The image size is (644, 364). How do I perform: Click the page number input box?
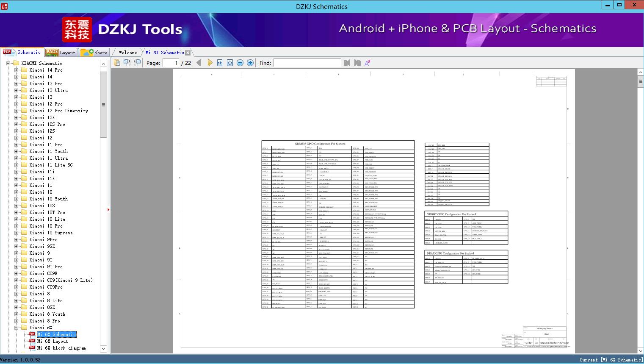tap(171, 63)
